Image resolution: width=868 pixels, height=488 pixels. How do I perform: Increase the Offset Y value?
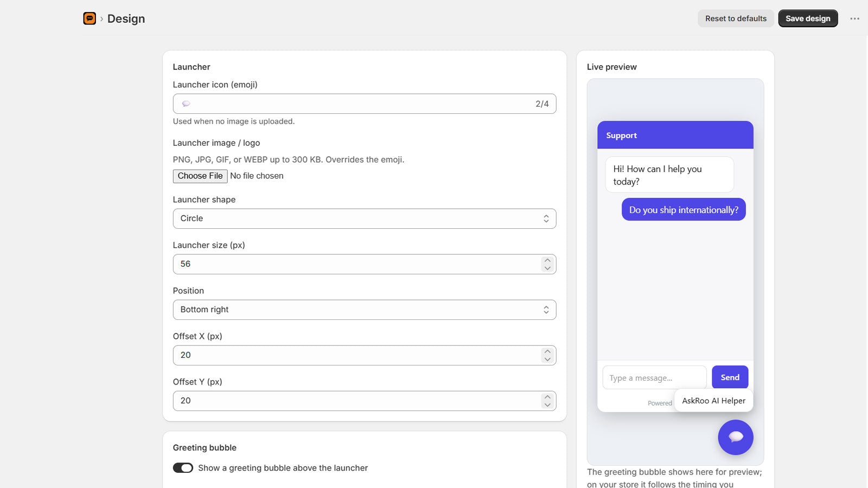pyautogui.click(x=547, y=397)
